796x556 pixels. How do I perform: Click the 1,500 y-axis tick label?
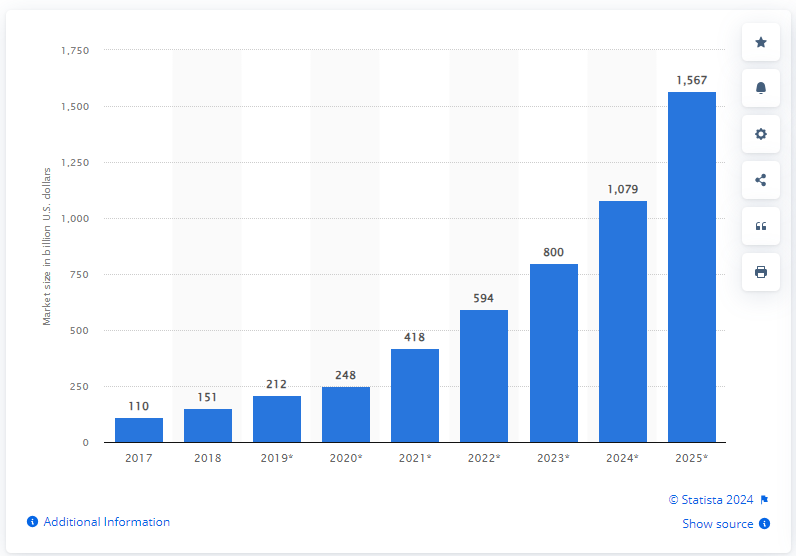(75, 107)
